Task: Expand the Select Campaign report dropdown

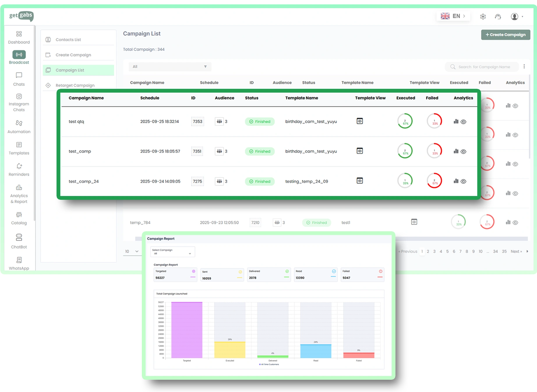Action: pos(172,252)
